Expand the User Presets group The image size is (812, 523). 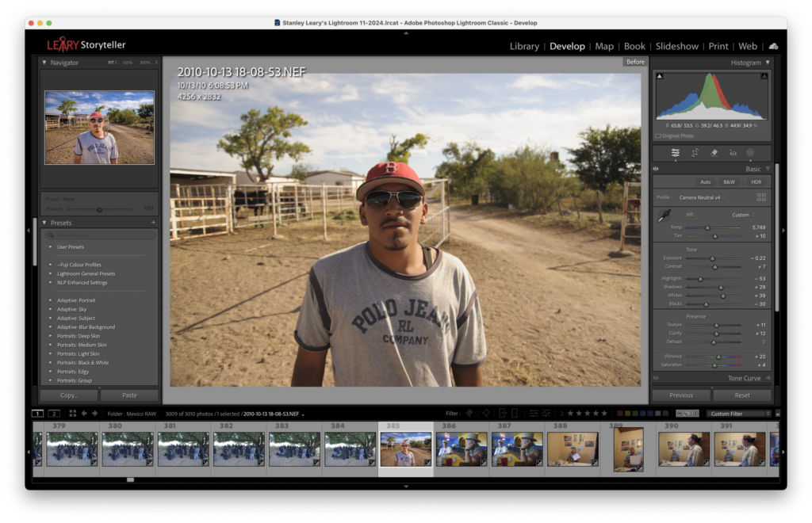[x=50, y=247]
